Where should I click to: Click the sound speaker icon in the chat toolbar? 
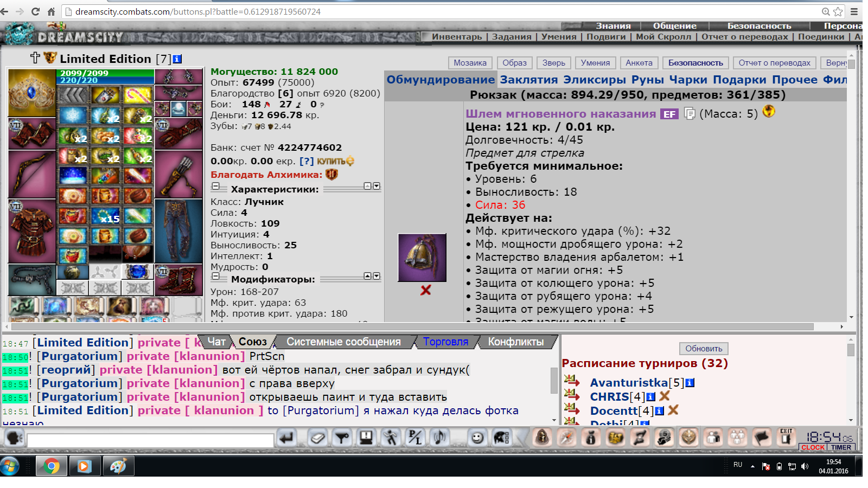point(439,437)
